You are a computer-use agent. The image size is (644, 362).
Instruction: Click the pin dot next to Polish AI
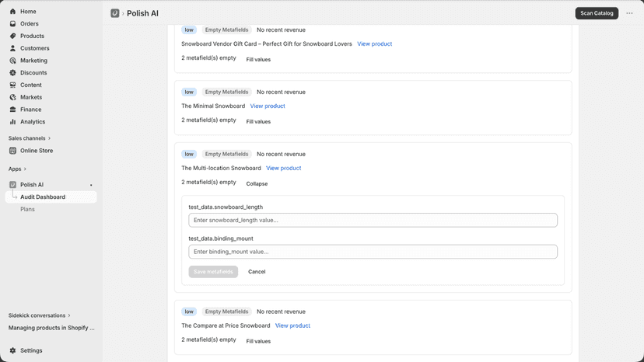(x=91, y=185)
